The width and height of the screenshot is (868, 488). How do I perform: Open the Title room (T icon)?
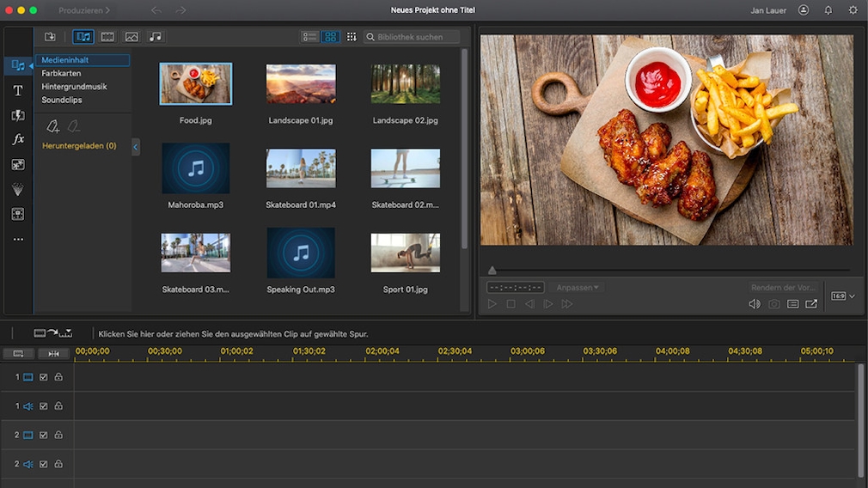18,90
